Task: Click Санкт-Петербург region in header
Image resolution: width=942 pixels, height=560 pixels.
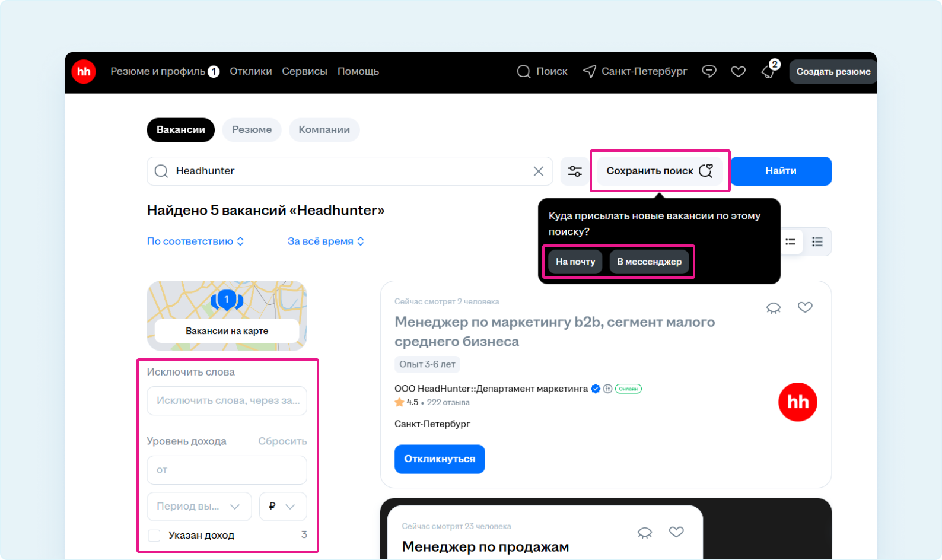Action: pyautogui.click(x=644, y=72)
